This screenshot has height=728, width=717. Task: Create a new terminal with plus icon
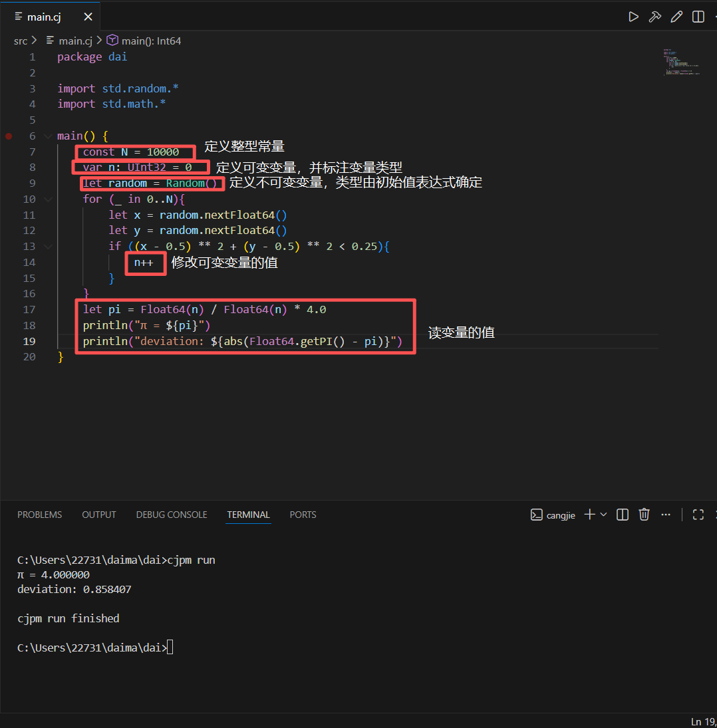(x=590, y=515)
